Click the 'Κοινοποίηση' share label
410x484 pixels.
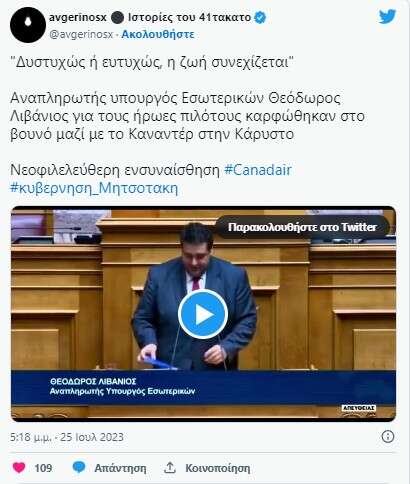coord(218,468)
